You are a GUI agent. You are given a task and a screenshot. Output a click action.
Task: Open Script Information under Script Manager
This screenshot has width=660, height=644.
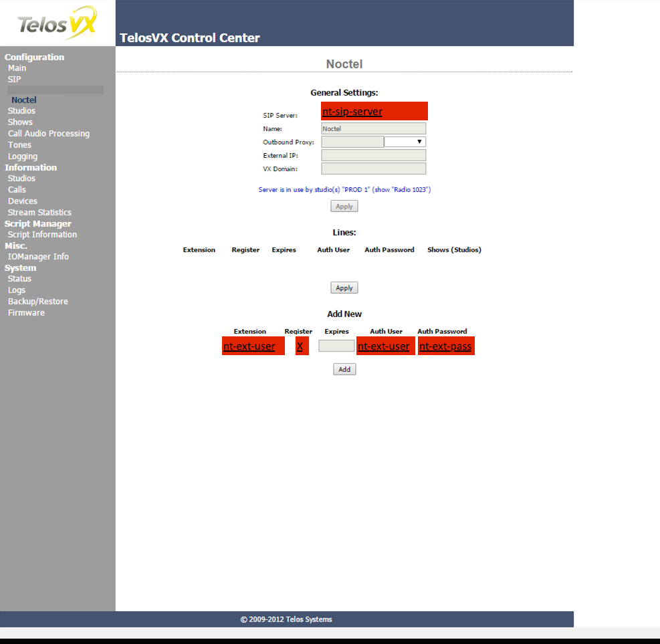click(42, 235)
